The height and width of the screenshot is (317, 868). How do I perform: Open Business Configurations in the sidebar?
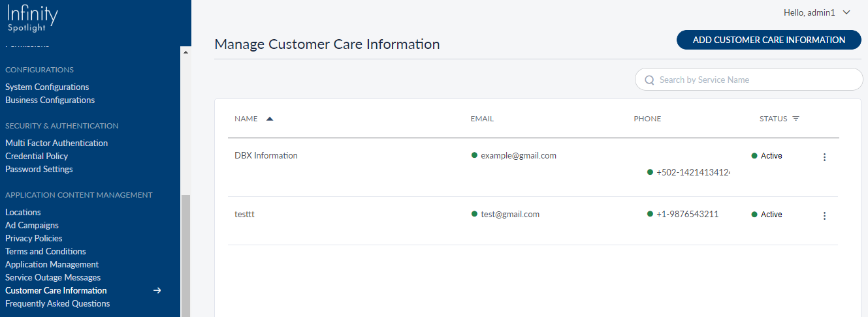pos(50,100)
